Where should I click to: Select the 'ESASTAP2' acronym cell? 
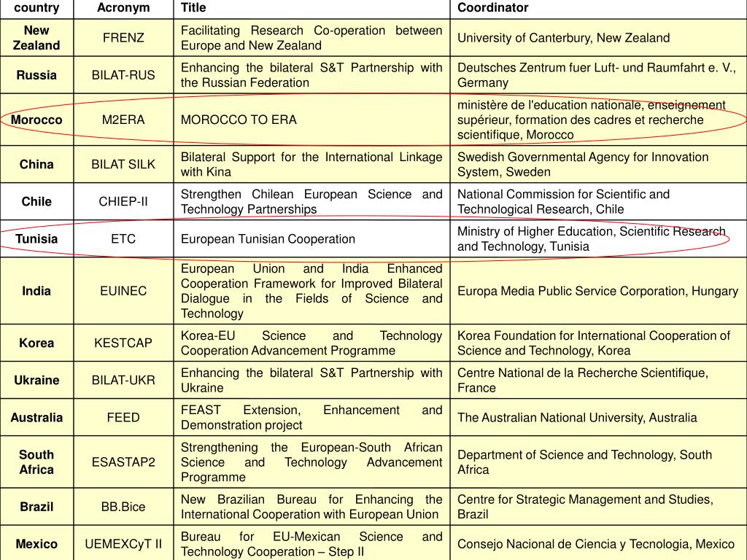click(x=123, y=462)
